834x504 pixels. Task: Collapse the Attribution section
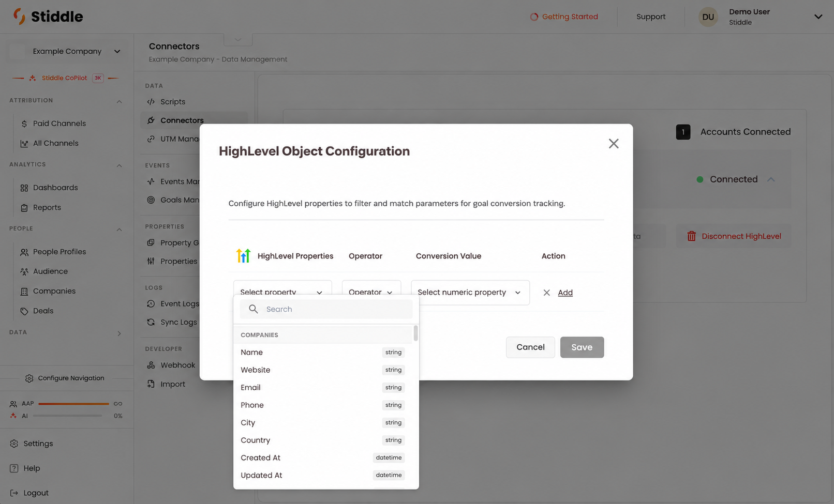click(119, 101)
